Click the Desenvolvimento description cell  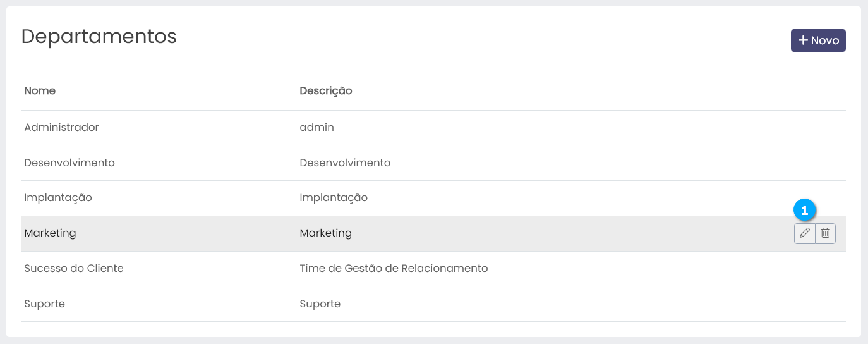click(x=345, y=163)
